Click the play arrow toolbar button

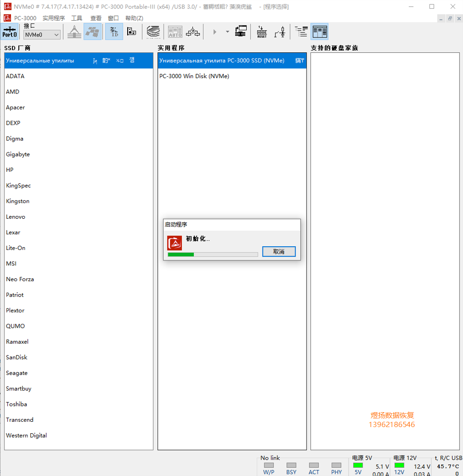pyautogui.click(x=214, y=32)
